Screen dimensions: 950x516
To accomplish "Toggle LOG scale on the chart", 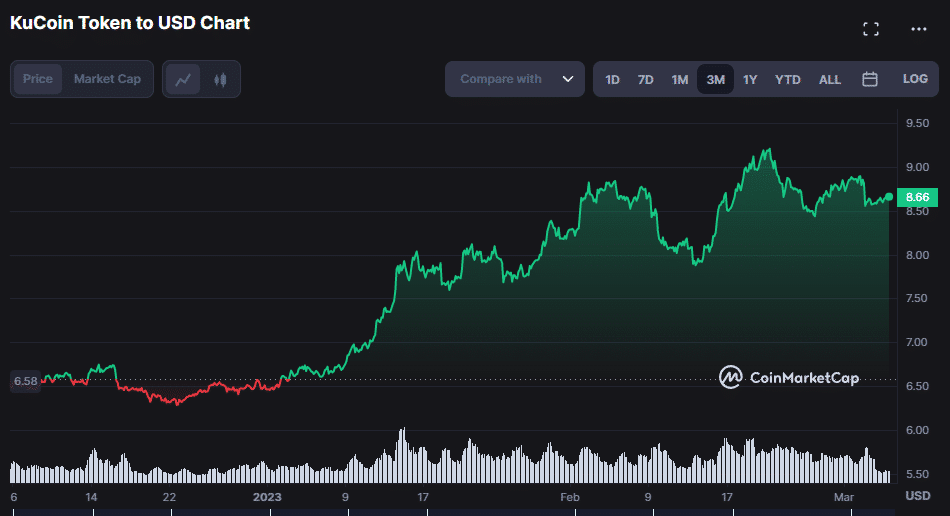I will (915, 79).
